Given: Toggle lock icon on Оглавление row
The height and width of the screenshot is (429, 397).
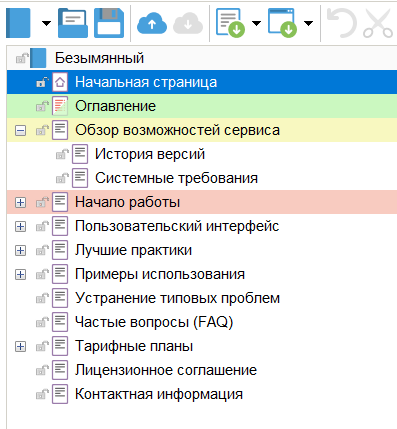Looking at the screenshot, I should pos(42,106).
